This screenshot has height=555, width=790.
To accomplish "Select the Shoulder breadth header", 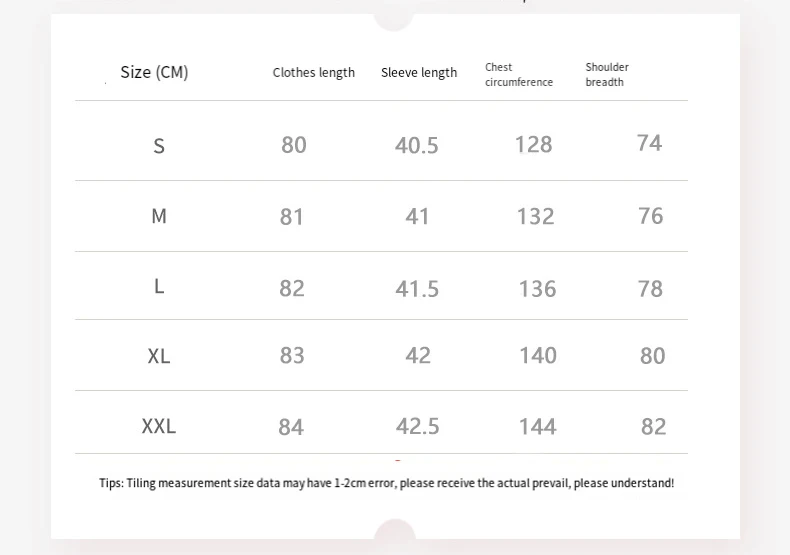I will (607, 75).
